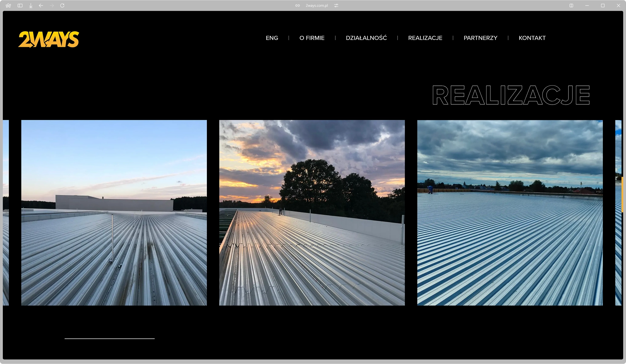Viewport: 626px width, 364px height.
Task: Go back with the left arrow
Action: [x=41, y=6]
